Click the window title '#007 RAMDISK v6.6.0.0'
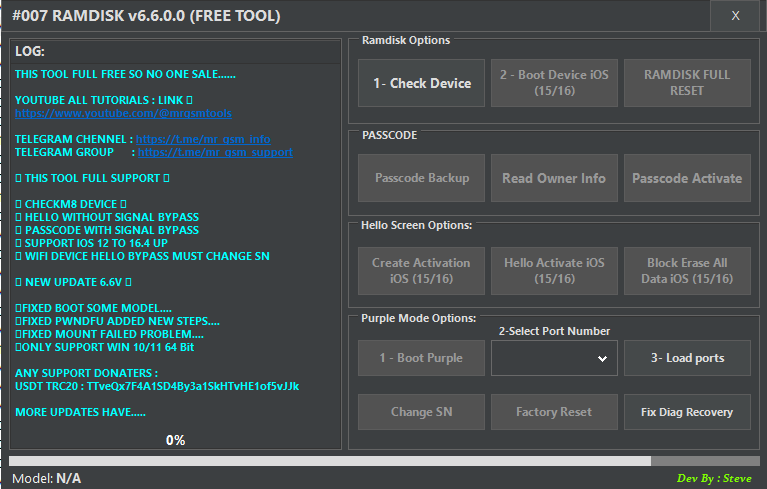The width and height of the screenshot is (767, 489). click(146, 16)
